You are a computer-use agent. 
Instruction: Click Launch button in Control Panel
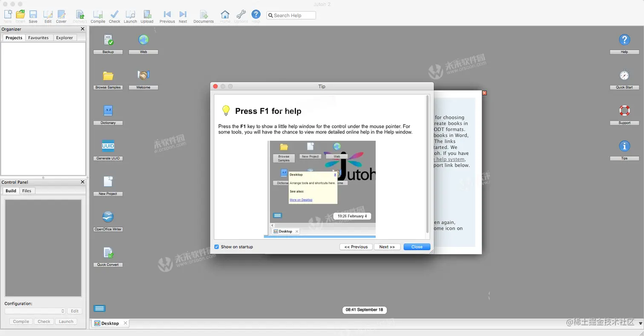pyautogui.click(x=66, y=322)
